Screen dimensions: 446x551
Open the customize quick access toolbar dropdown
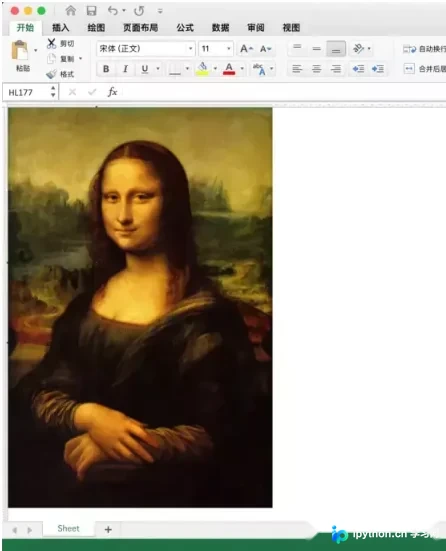(160, 11)
